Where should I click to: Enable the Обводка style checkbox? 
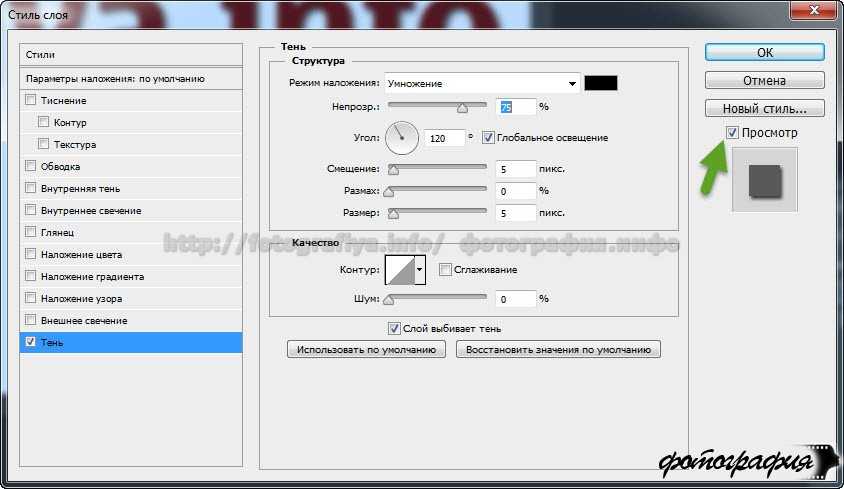[30, 166]
